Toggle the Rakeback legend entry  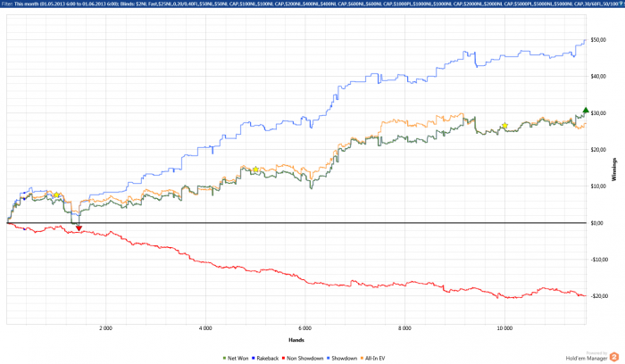264,359
